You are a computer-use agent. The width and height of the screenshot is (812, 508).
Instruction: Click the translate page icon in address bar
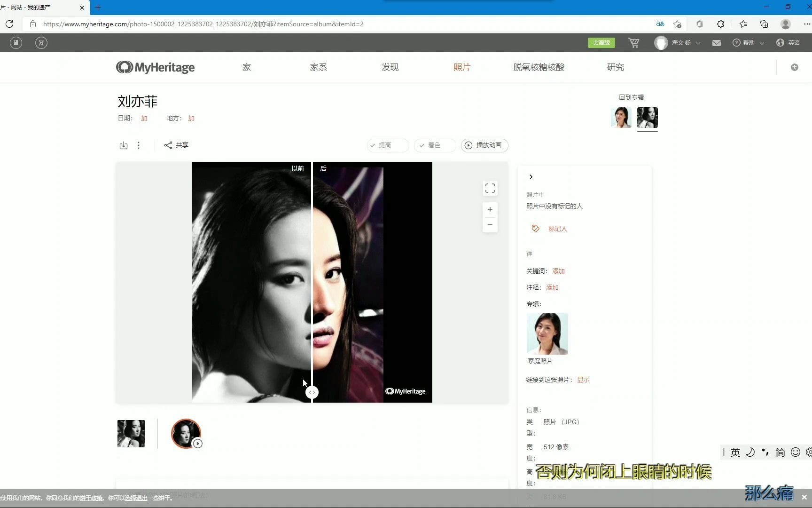(660, 24)
